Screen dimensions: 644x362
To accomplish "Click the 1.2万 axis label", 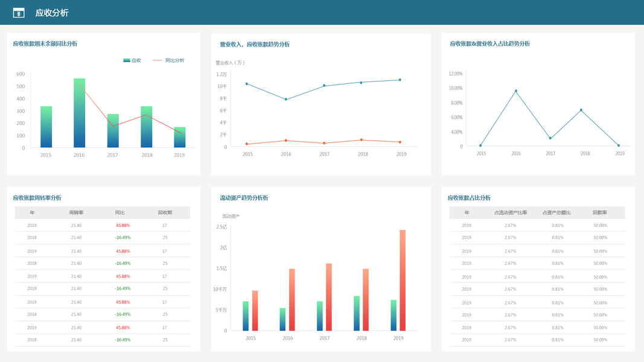I will click(222, 74).
